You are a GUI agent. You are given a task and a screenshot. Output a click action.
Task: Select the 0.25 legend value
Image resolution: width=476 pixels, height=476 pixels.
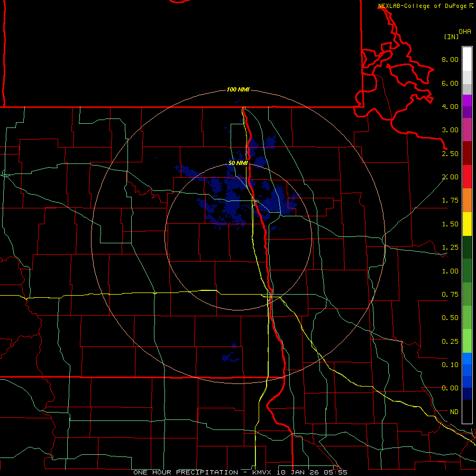coord(450,342)
